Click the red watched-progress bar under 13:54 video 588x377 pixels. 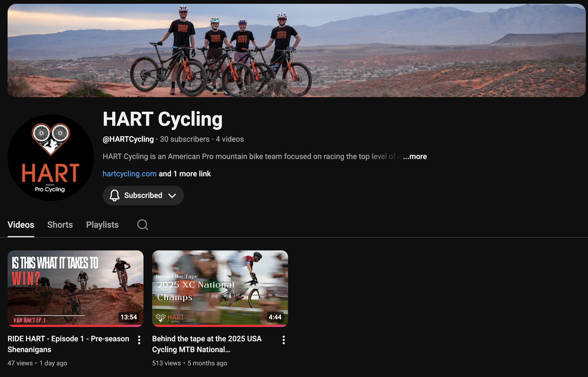(x=75, y=326)
